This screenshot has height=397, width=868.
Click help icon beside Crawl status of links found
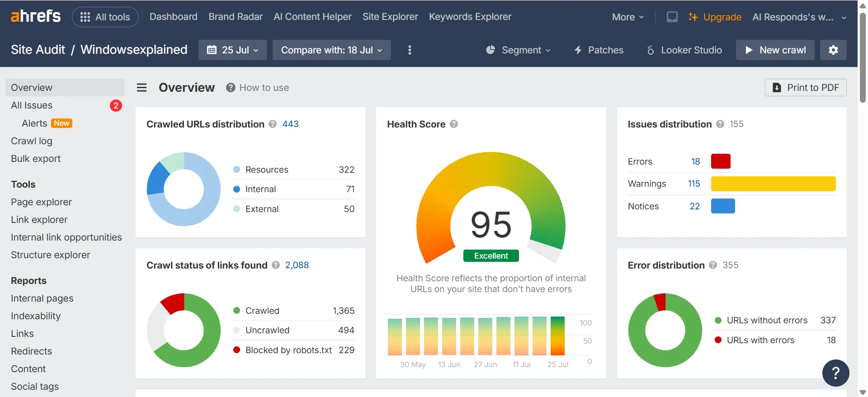pyautogui.click(x=276, y=265)
